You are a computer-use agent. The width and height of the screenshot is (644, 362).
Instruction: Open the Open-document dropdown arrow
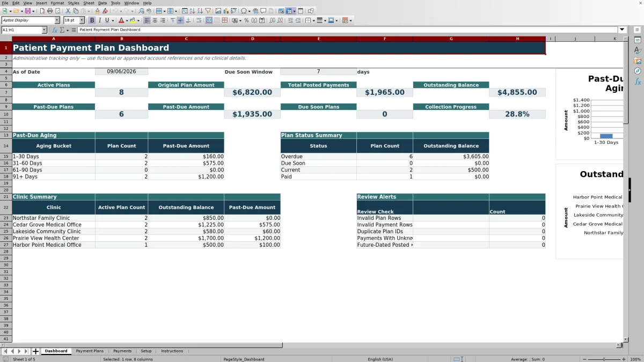click(x=22, y=11)
